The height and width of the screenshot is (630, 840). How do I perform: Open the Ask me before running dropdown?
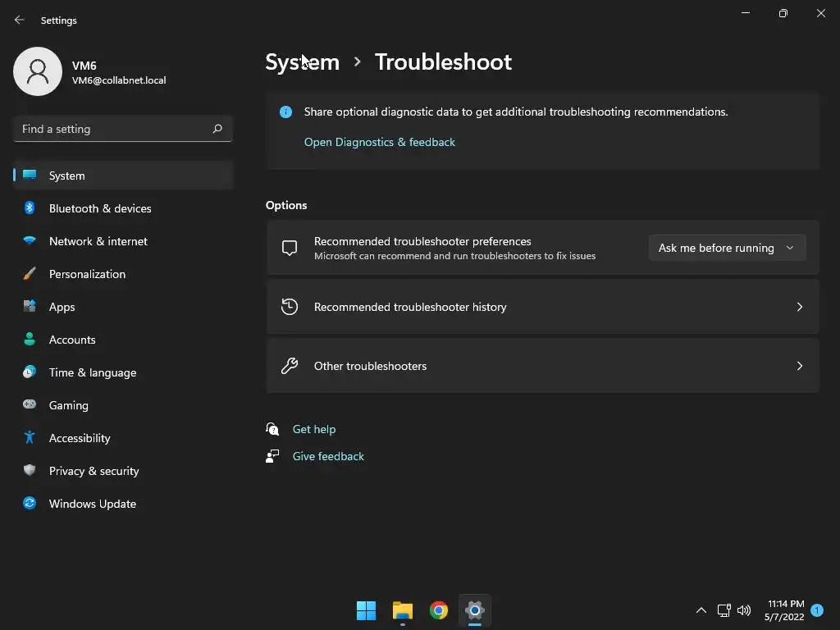[727, 248]
